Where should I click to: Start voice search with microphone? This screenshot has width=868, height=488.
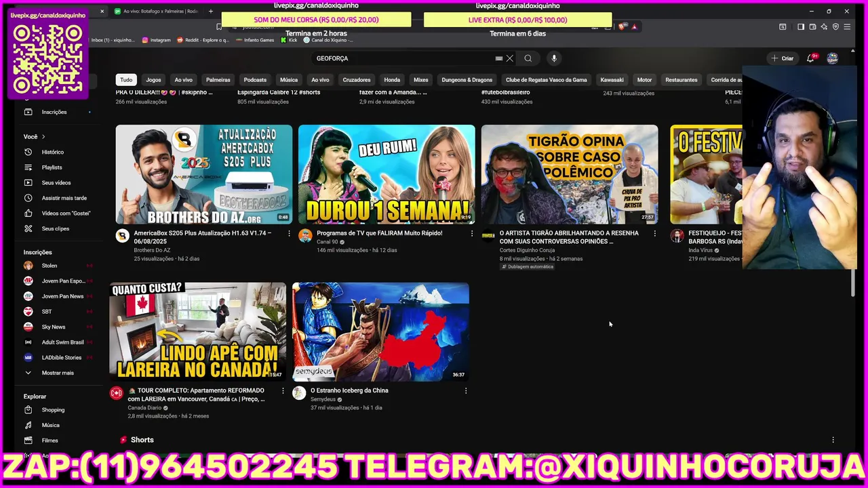554,58
